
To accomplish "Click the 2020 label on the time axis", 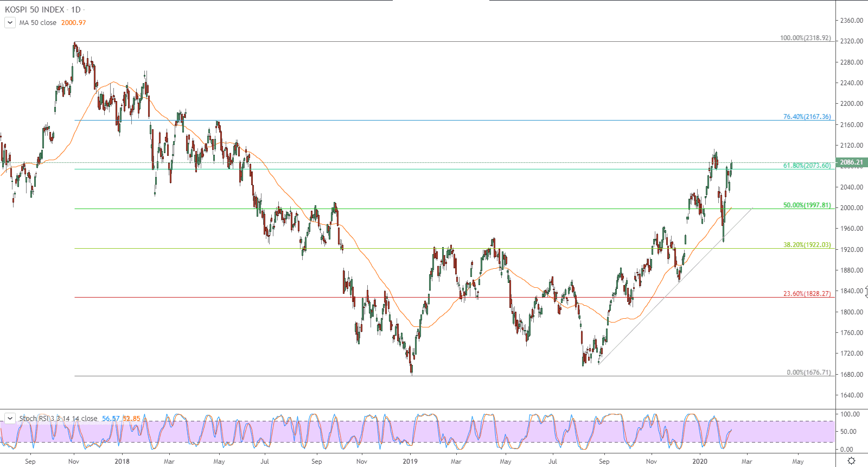I will [700, 462].
